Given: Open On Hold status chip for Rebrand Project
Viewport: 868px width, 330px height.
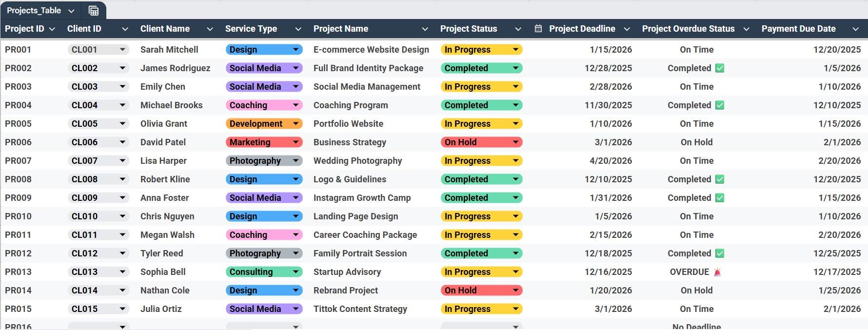Looking at the screenshot, I should 481,291.
